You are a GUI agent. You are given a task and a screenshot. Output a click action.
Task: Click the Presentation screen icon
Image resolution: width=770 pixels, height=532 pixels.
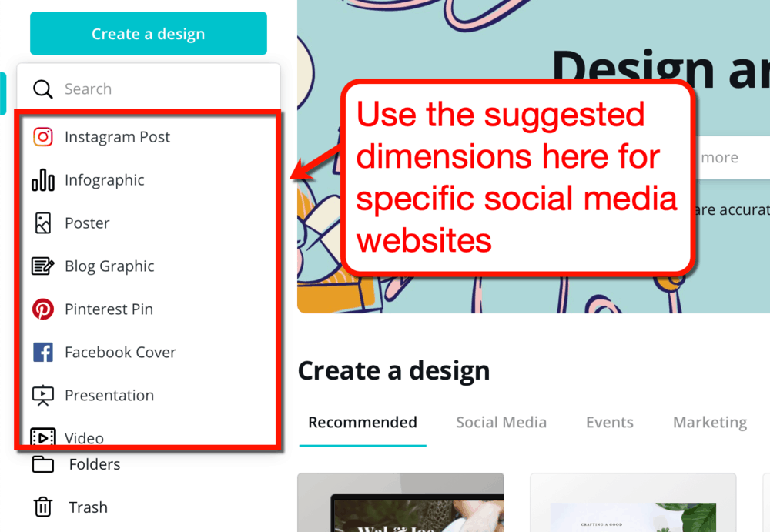[42, 396]
